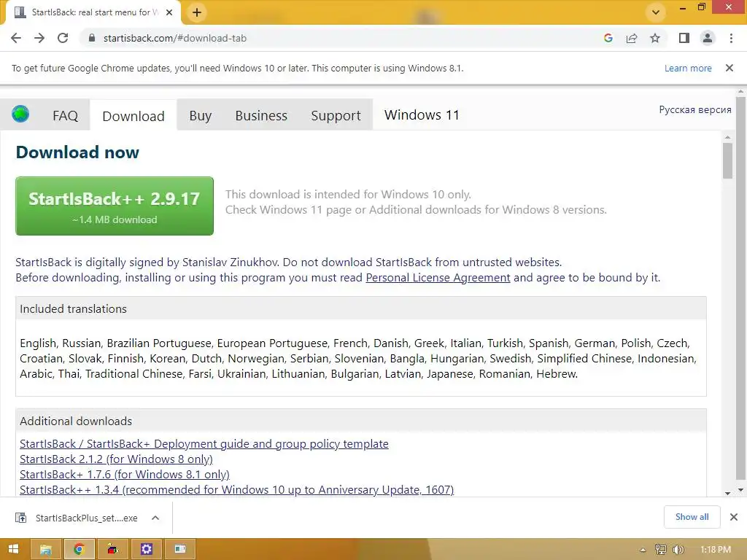Click the Additional downloads header

360,421
